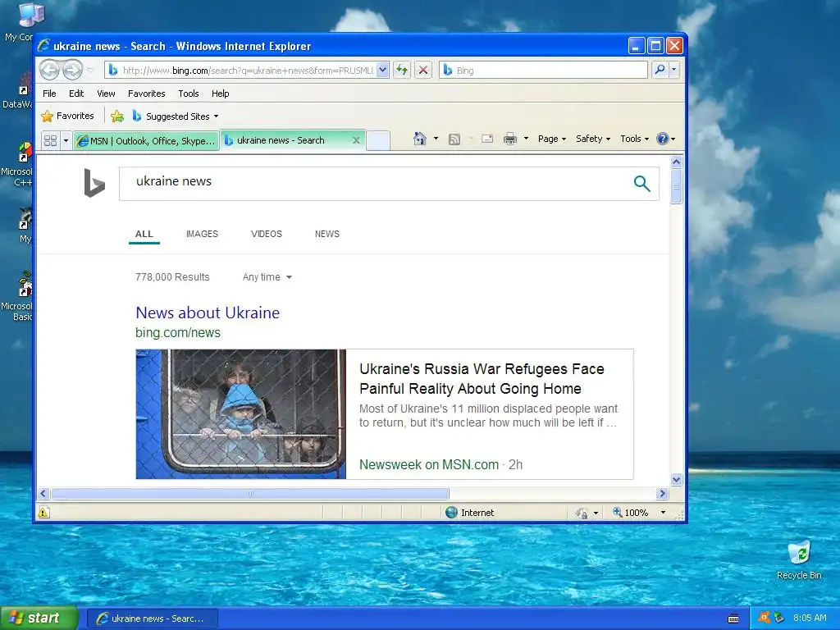This screenshot has width=840, height=630.
Task: Click the IE address bar URL
Action: pyautogui.click(x=247, y=71)
